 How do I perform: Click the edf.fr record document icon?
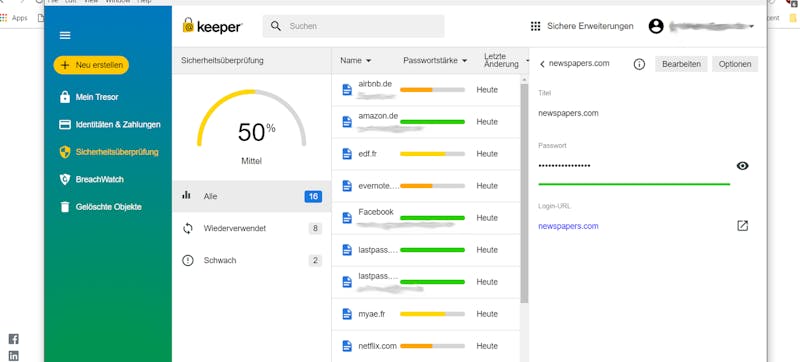(x=347, y=154)
